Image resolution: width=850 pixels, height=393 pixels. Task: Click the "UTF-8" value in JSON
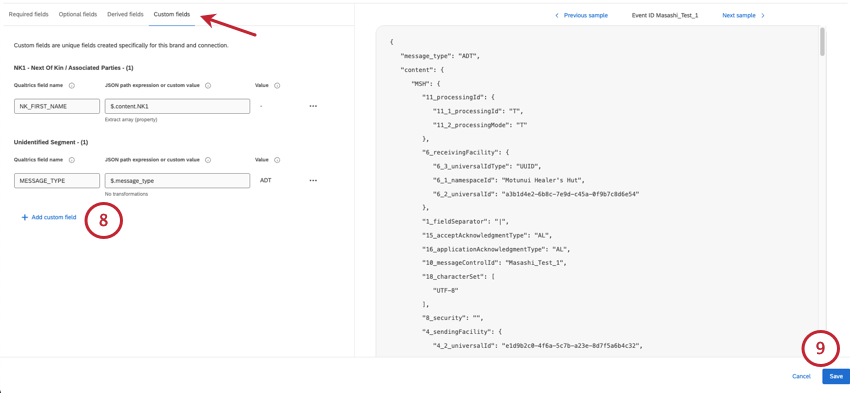(x=446, y=291)
